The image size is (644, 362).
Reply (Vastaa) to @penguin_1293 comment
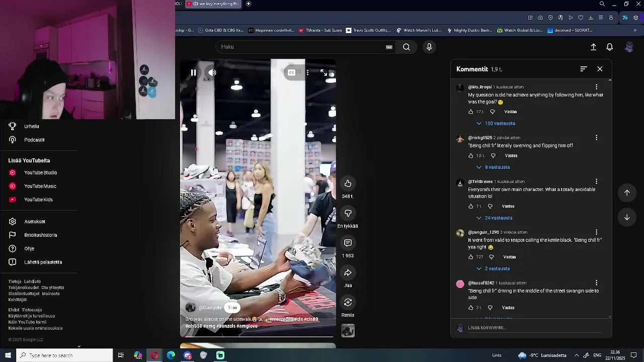click(x=509, y=257)
